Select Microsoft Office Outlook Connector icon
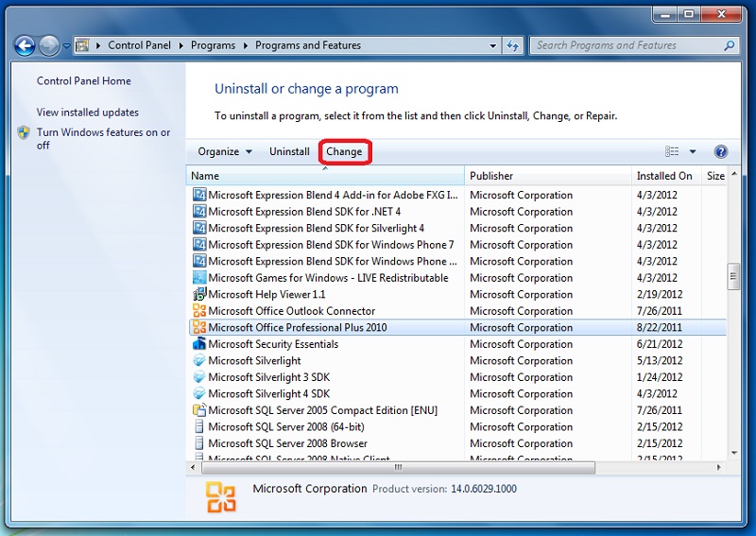 click(199, 311)
